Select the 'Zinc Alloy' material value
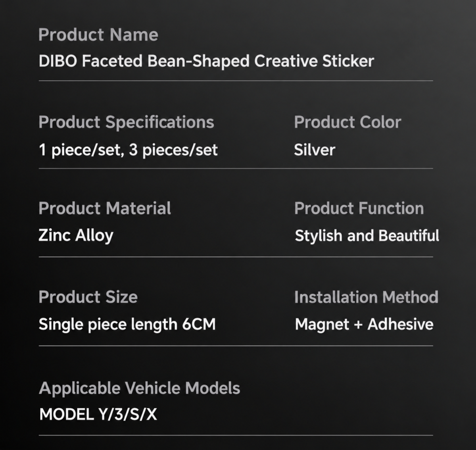 coord(76,236)
